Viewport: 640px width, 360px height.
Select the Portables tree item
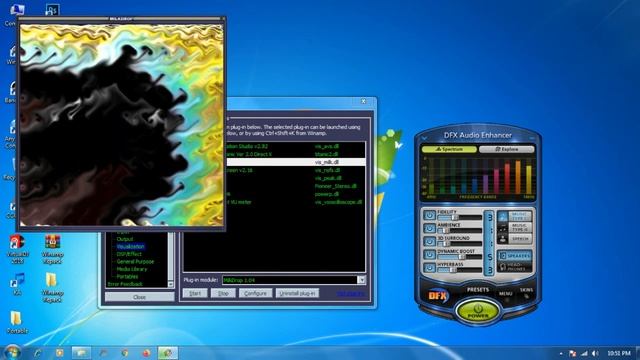click(x=127, y=276)
